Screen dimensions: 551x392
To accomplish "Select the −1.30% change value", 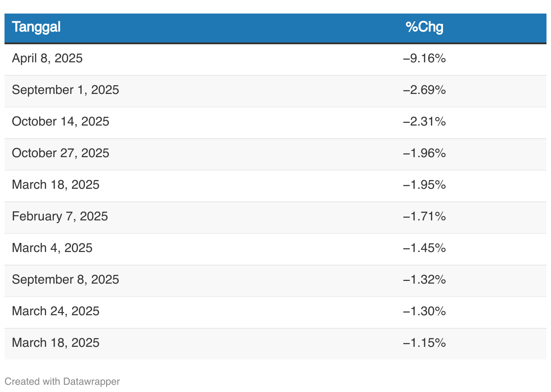I will tap(425, 311).
